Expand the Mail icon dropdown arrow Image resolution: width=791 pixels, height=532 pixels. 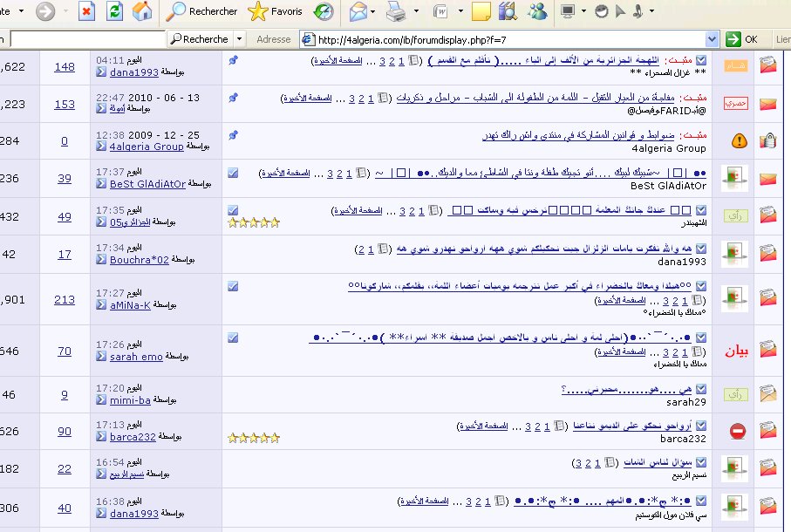point(376,11)
